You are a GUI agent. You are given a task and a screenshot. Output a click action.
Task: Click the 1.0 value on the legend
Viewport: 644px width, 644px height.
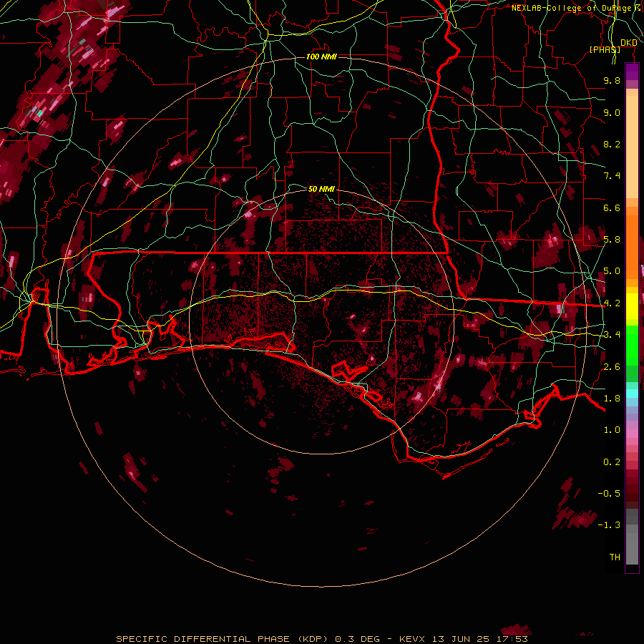tap(612, 430)
